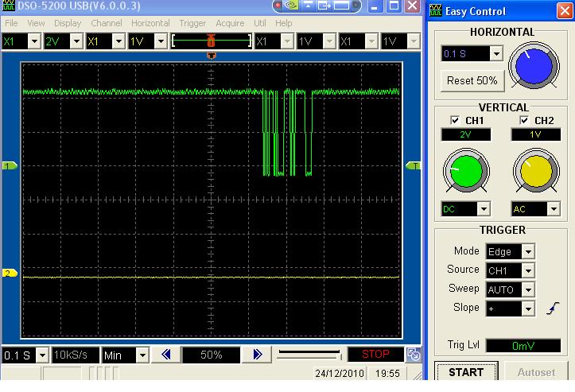Click the CH2 1V value display in Vertical
Image resolution: width=575 pixels, height=392 pixels.
tap(536, 134)
